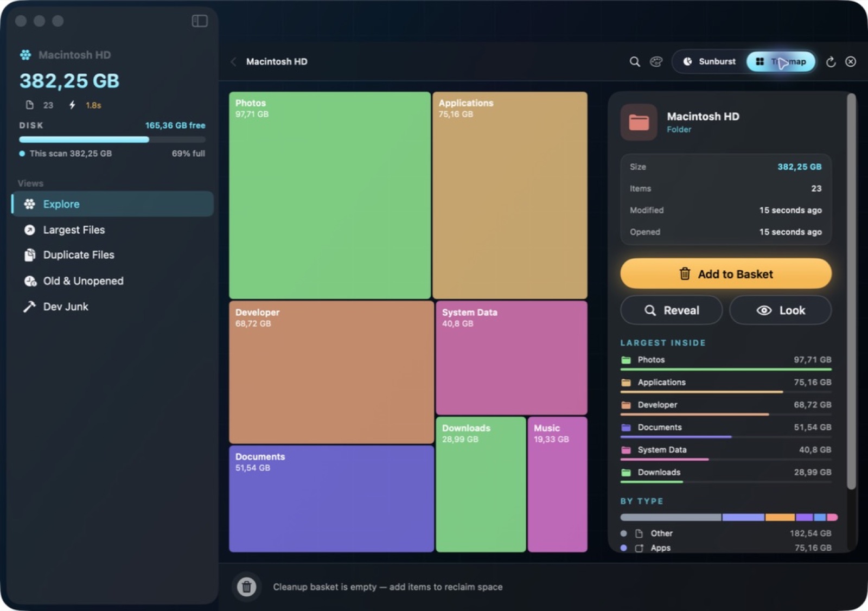868x611 pixels.
Task: Click the search magnifier icon in toolbar
Action: coord(635,61)
